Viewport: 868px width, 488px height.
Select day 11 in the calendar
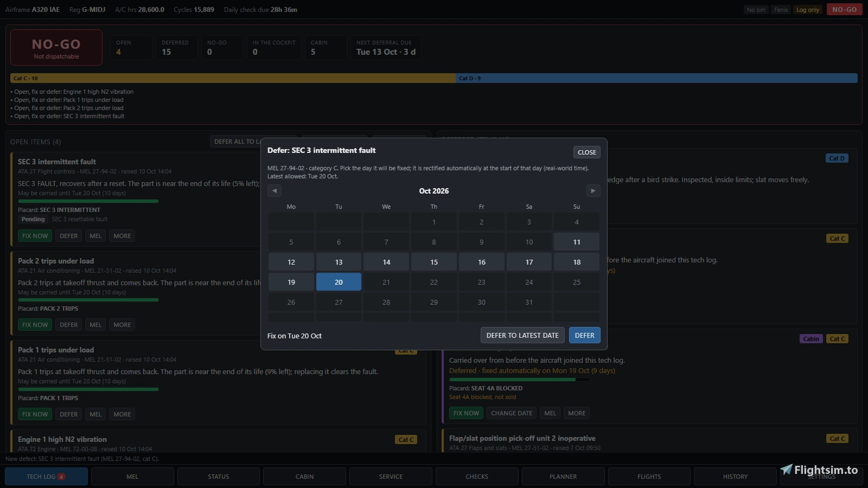[x=577, y=242]
